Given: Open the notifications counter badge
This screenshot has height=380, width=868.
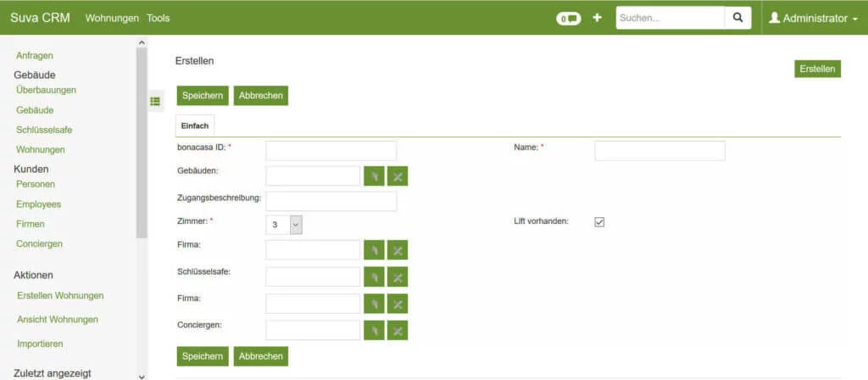Looking at the screenshot, I should tap(568, 18).
